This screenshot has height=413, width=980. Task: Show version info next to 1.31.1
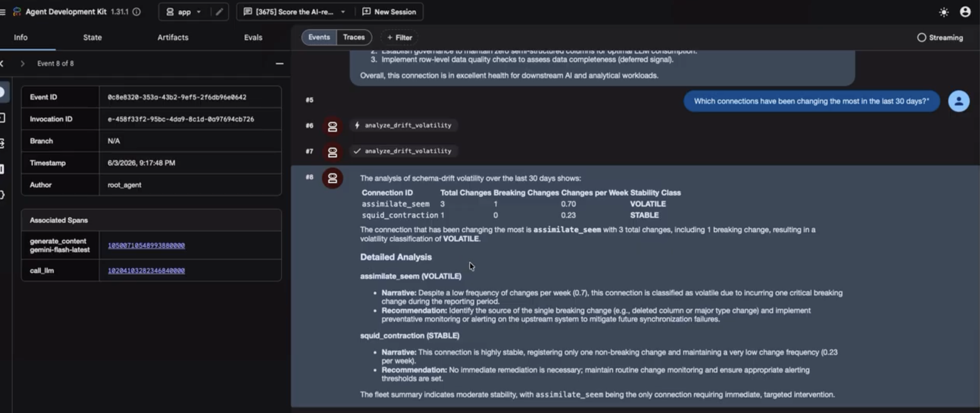(137, 12)
